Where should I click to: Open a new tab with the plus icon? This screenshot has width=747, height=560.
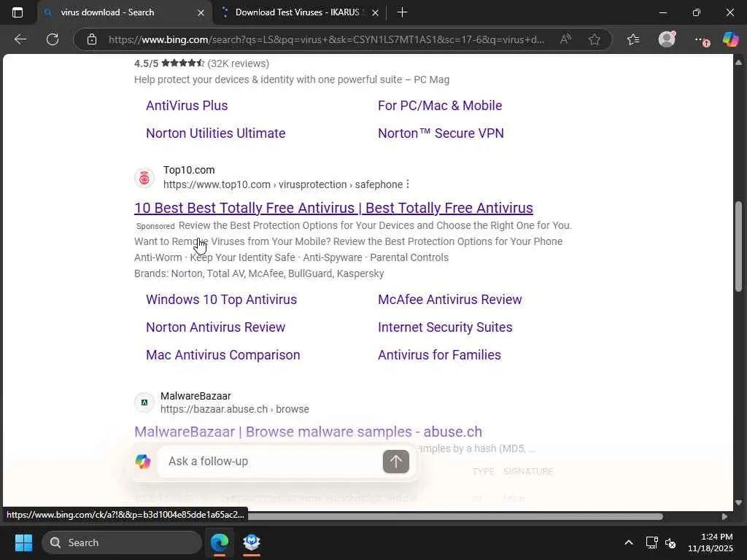click(x=402, y=12)
